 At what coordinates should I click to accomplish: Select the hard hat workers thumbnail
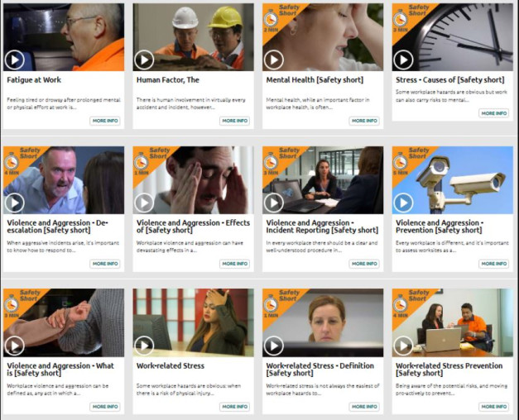tap(194, 37)
